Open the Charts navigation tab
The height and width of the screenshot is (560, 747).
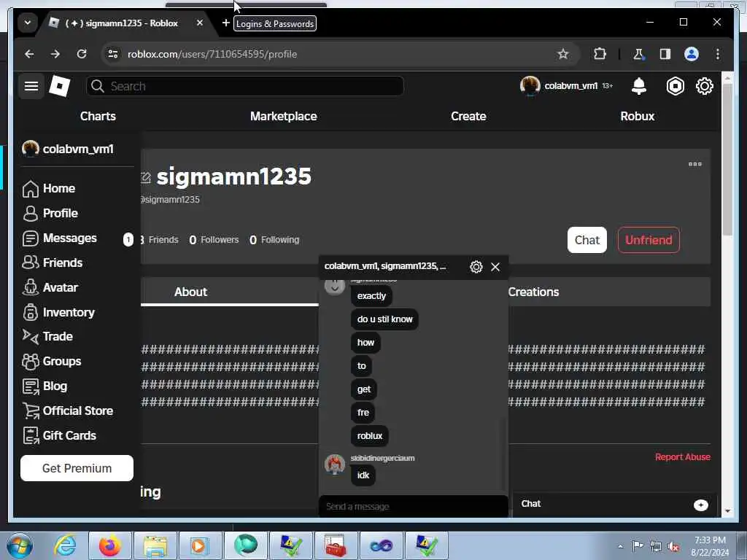click(x=98, y=116)
